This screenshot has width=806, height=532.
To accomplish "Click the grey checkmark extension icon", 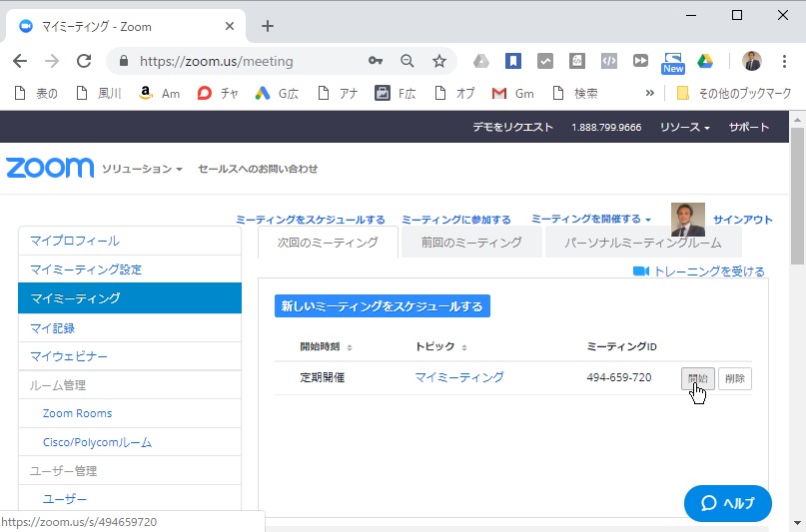I will [x=545, y=61].
